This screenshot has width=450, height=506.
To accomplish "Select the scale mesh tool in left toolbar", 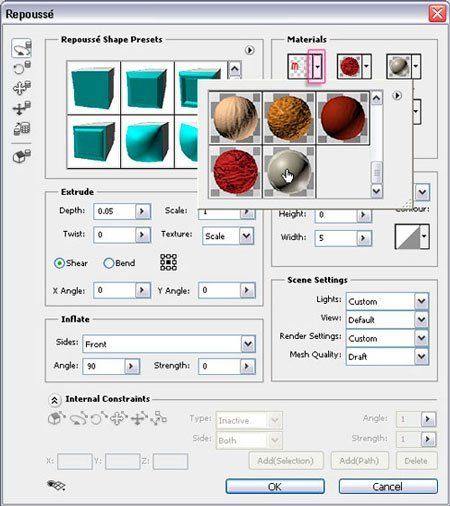I will tap(22, 128).
